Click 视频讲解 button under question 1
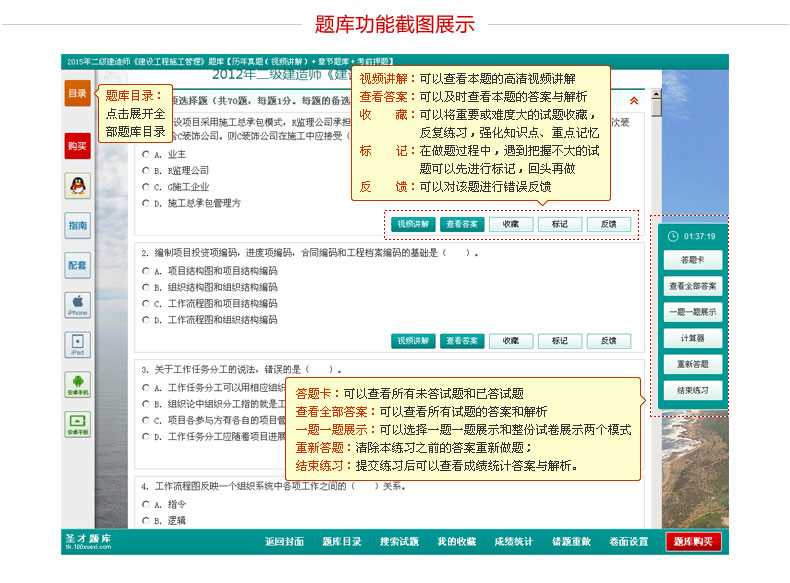Screen dimensions: 790x583 [x=412, y=224]
